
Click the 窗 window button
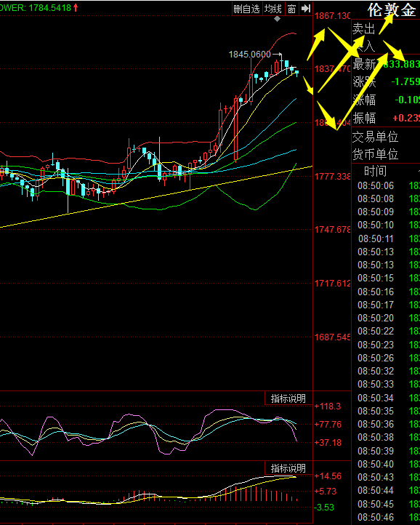click(x=291, y=9)
